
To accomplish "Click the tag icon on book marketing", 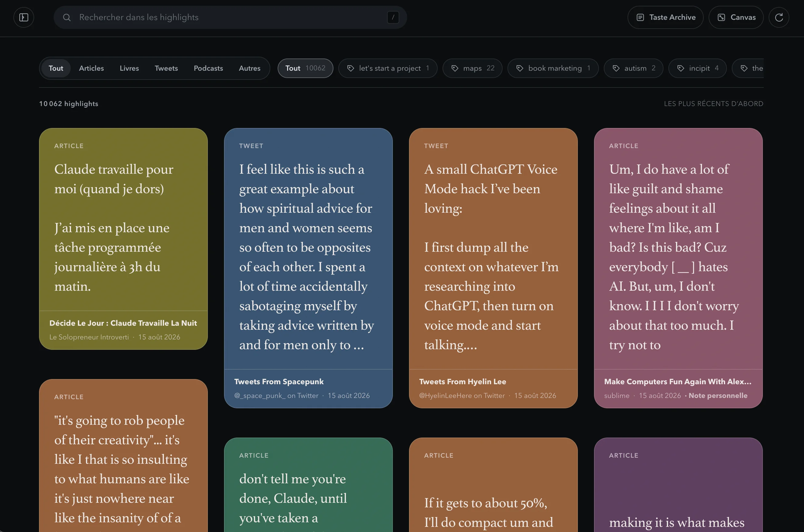I will [x=520, y=68].
